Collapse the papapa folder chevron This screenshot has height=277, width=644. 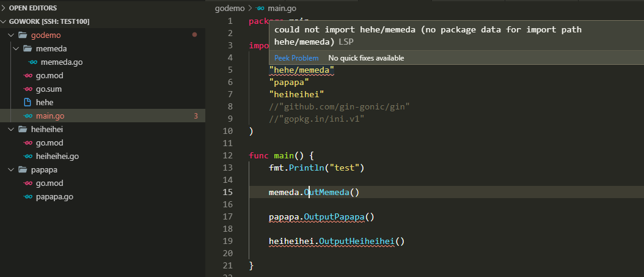pos(11,169)
